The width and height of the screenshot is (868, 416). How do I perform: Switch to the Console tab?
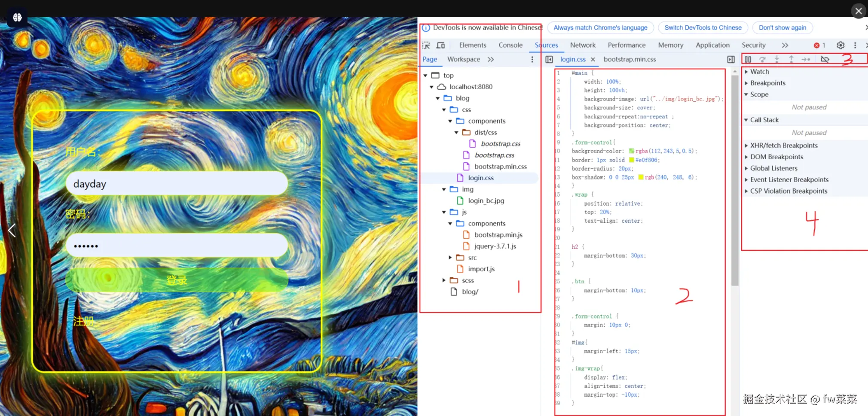tap(510, 45)
